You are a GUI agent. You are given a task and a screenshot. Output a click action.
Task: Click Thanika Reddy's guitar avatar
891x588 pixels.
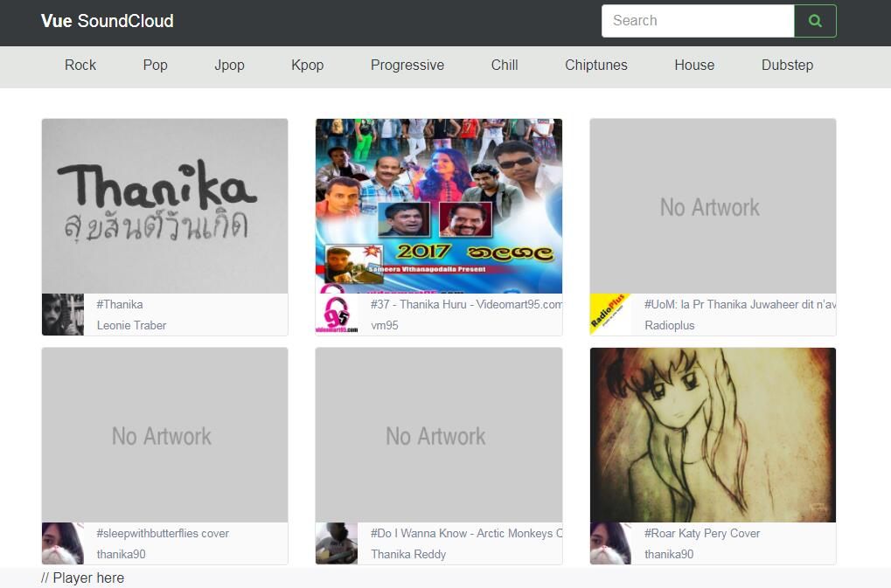(337, 543)
